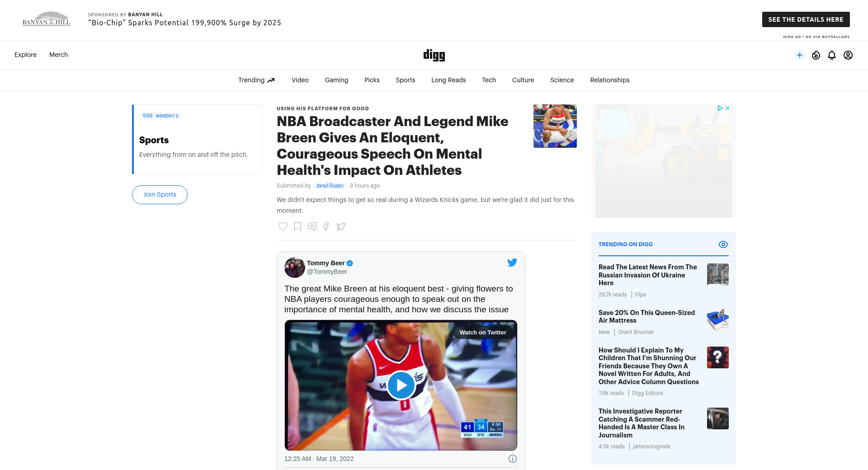Open the Sports tab
The height and width of the screenshot is (470, 868).
pos(406,80)
